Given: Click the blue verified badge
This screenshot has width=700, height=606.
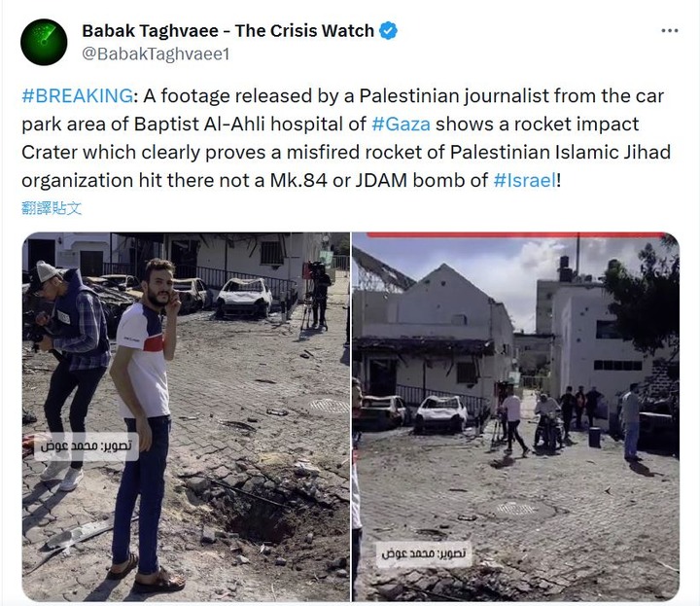Looking at the screenshot, I should (388, 31).
